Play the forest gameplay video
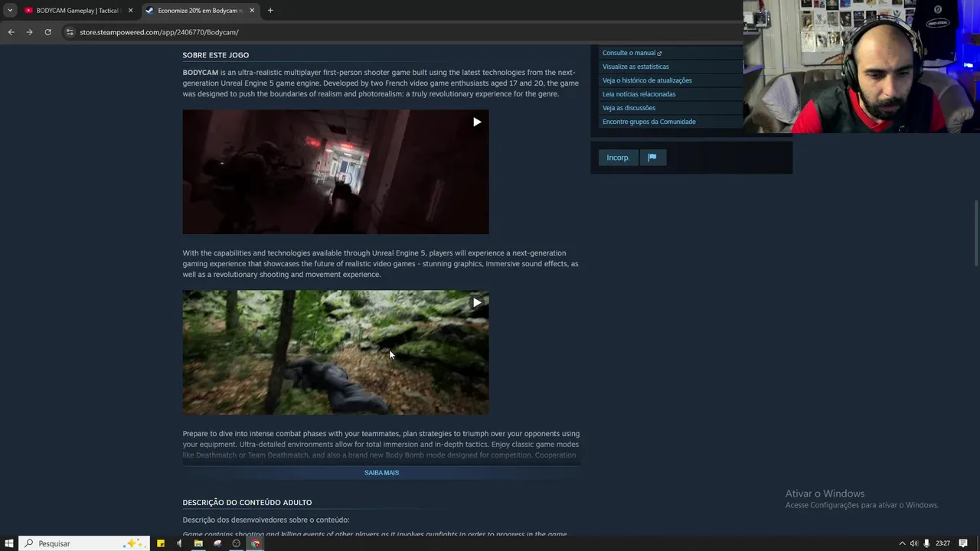980x551 pixels. tap(335, 352)
